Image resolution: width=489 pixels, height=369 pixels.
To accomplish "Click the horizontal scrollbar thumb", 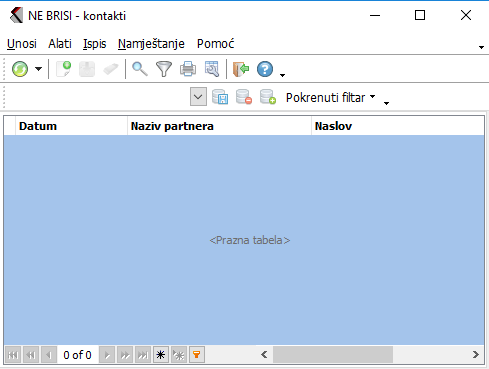I will coord(333,355).
